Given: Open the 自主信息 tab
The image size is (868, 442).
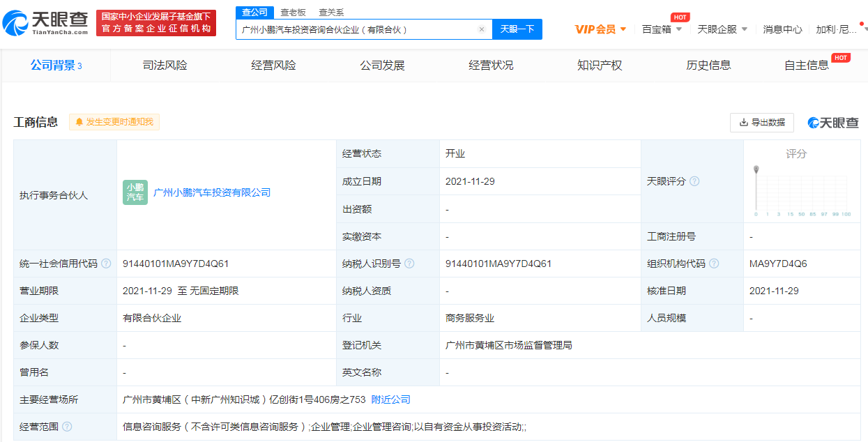Looking at the screenshot, I should [x=807, y=66].
